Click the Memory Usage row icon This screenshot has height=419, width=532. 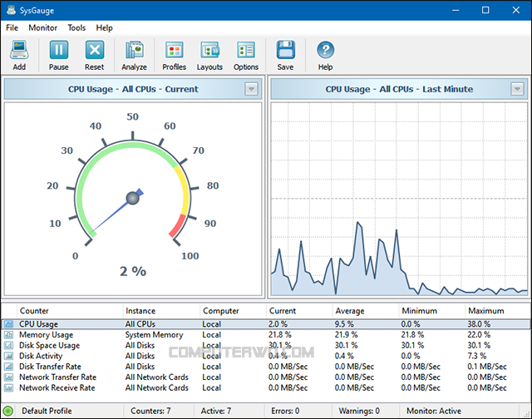pos(8,335)
